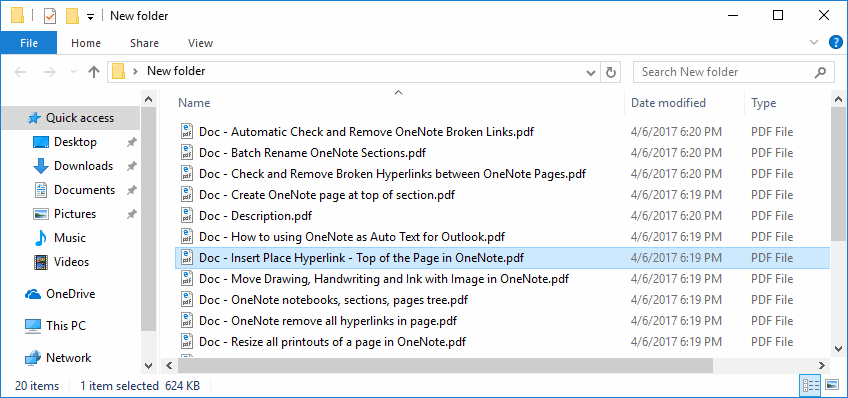Sort by the Type column header
This screenshot has width=848, height=398.
[x=764, y=103]
